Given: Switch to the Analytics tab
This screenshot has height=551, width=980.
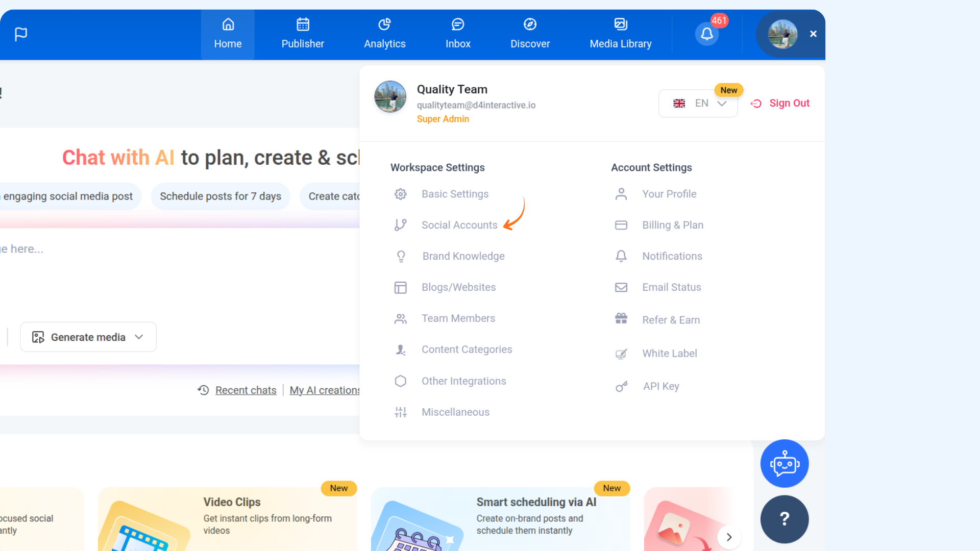Looking at the screenshot, I should [384, 34].
